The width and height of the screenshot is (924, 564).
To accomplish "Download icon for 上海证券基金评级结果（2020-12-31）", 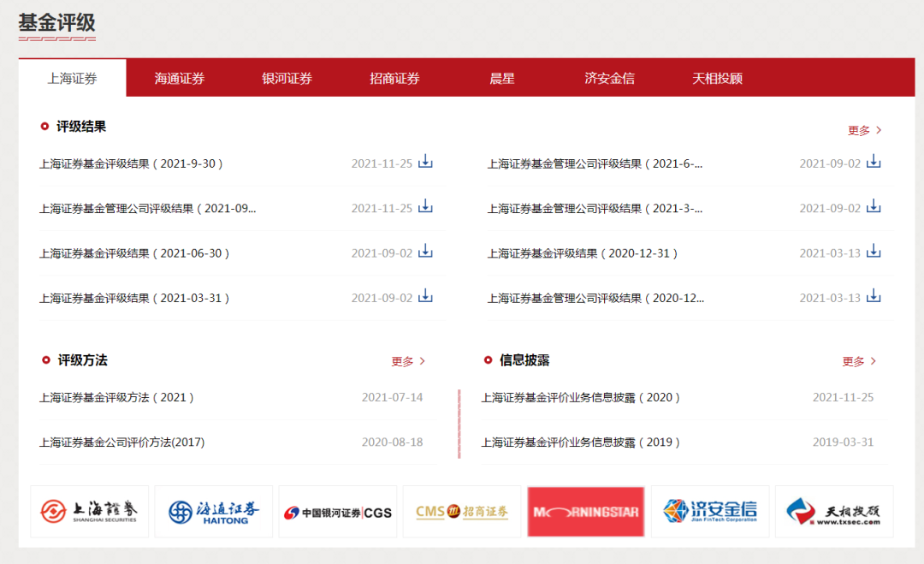I will click(874, 251).
